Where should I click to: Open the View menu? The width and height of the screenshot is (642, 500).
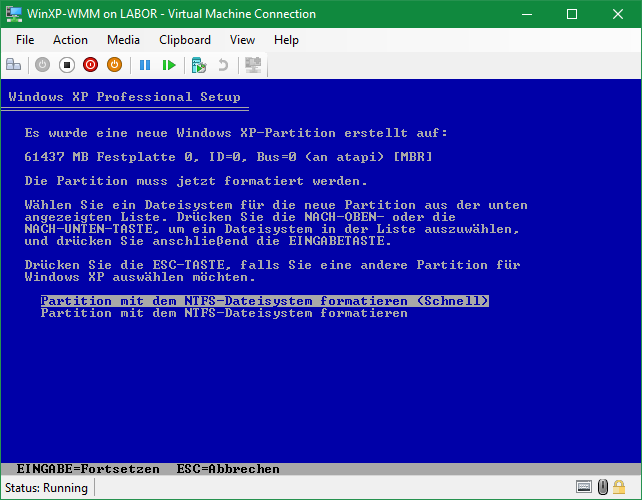coord(242,40)
